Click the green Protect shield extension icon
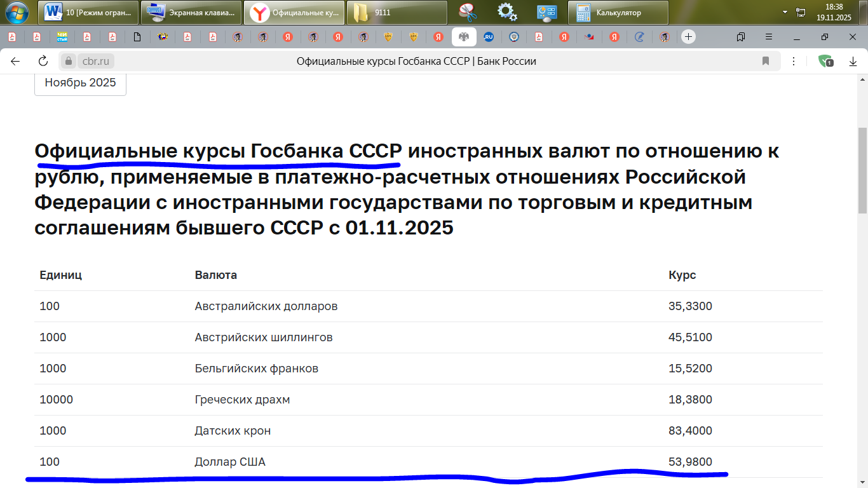 [x=824, y=61]
